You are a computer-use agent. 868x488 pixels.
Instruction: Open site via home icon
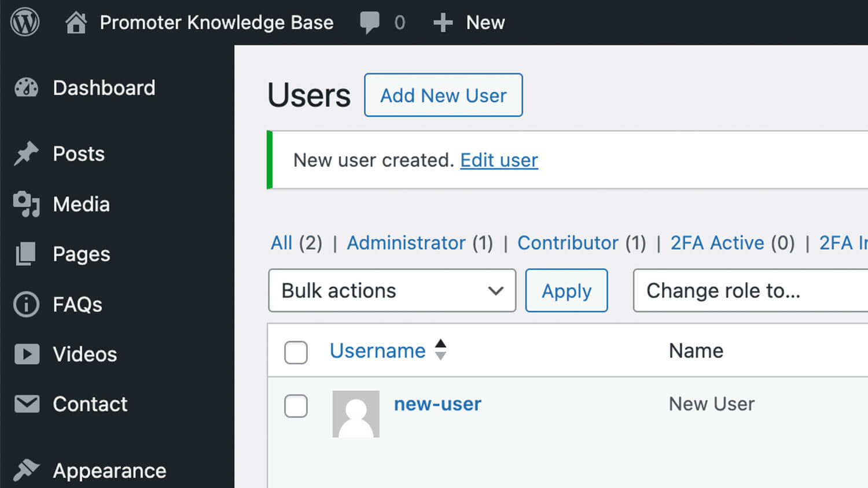coord(76,23)
